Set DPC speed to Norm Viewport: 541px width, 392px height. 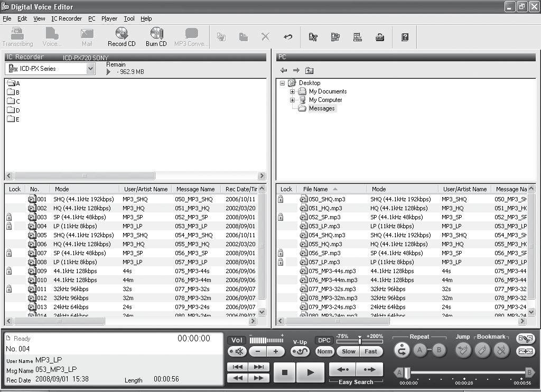pyautogui.click(x=325, y=352)
